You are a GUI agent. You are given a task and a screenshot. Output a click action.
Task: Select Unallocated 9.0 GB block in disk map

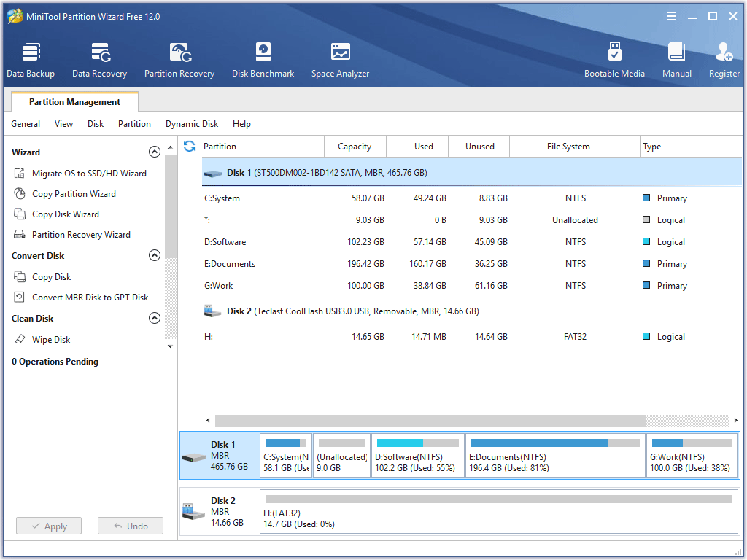point(341,455)
